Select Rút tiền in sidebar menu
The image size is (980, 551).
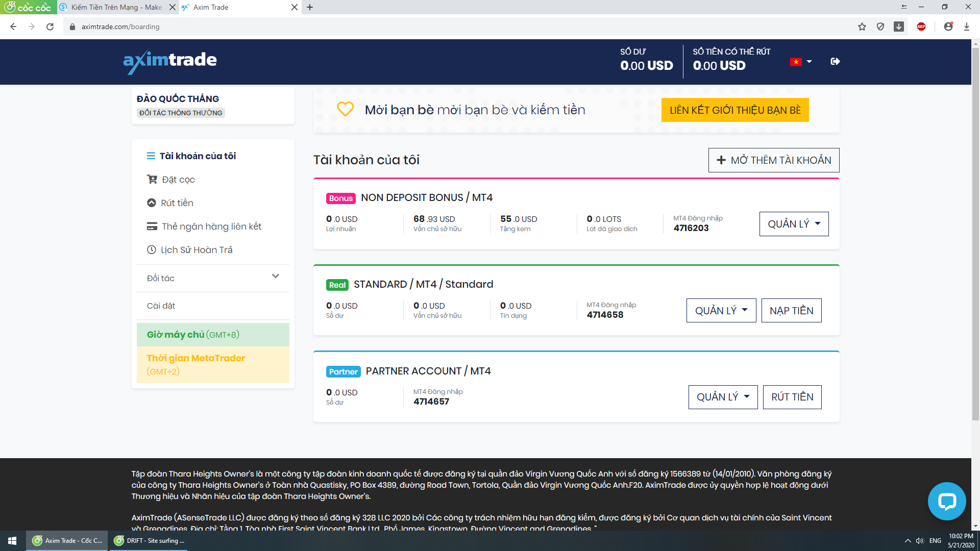(x=177, y=203)
